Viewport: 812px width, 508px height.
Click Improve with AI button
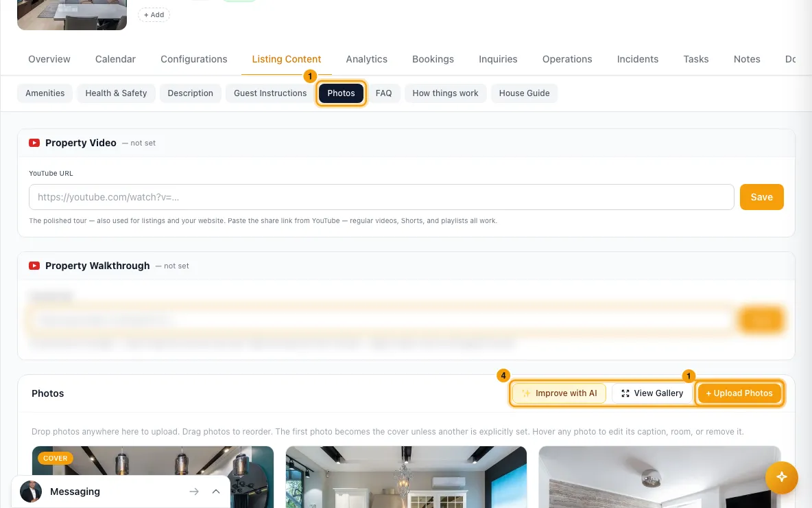[x=559, y=393]
